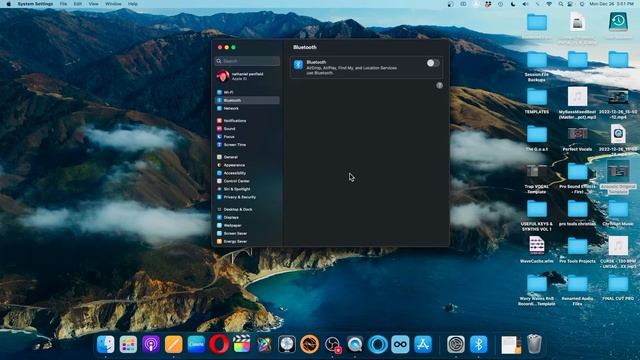This screenshot has height=360, width=640.
Task: Open the blue ring app in the Dock
Action: (378, 344)
